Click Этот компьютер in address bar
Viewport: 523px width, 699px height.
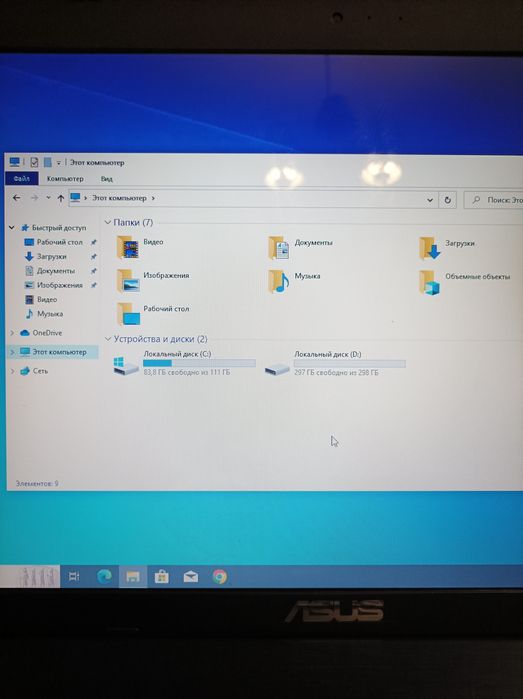tap(119, 197)
